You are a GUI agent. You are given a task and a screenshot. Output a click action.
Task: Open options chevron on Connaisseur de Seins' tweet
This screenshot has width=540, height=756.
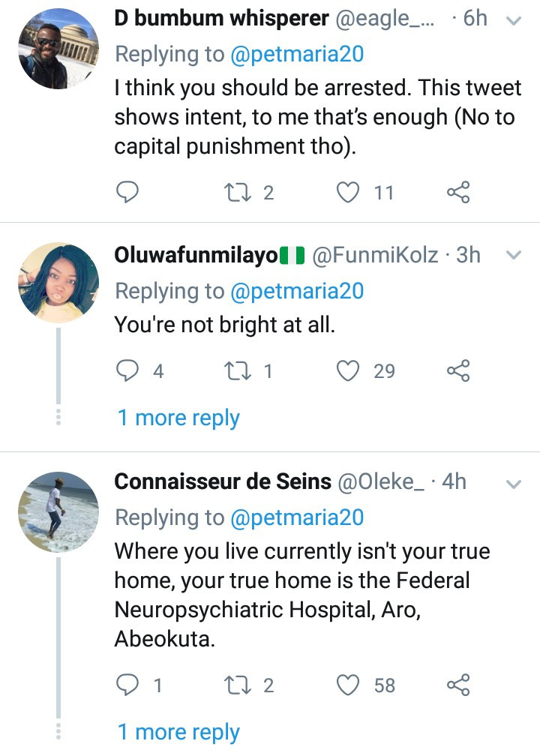click(514, 483)
